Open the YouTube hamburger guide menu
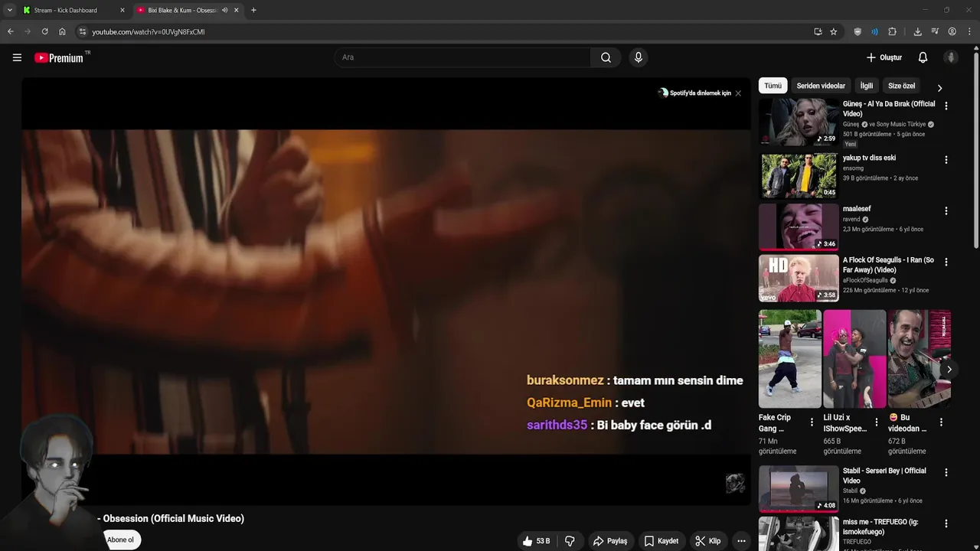This screenshot has height=551, width=980. [x=17, y=57]
